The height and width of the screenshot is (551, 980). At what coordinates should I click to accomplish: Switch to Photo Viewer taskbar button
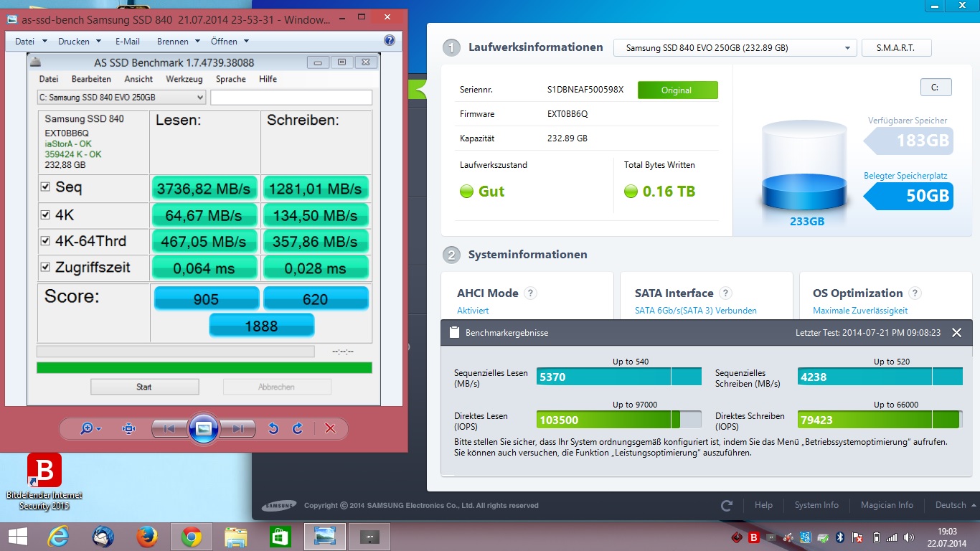(325, 537)
